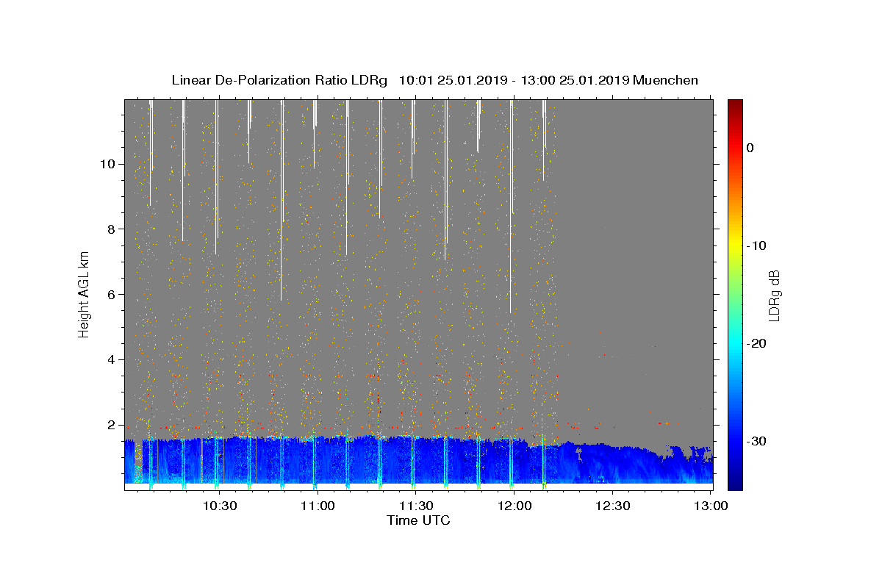The image size is (882, 588).
Task: Click the height tick label "10"
Action: tap(107, 163)
